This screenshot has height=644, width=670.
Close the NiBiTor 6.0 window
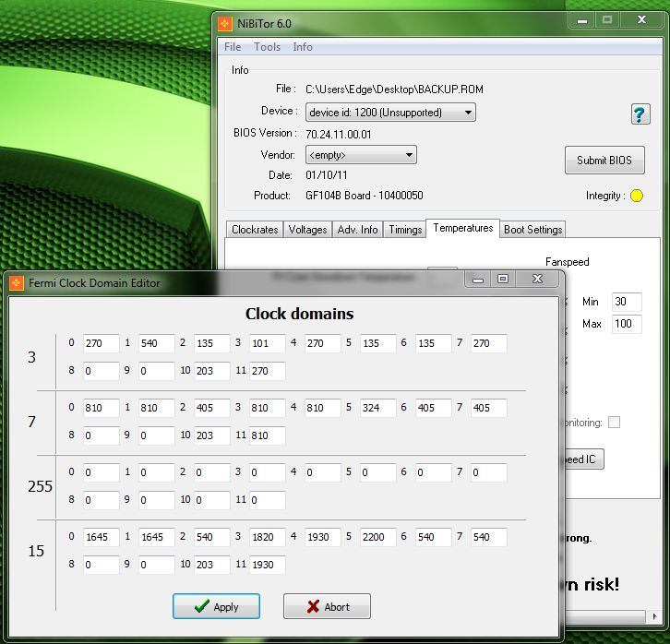pos(641,19)
